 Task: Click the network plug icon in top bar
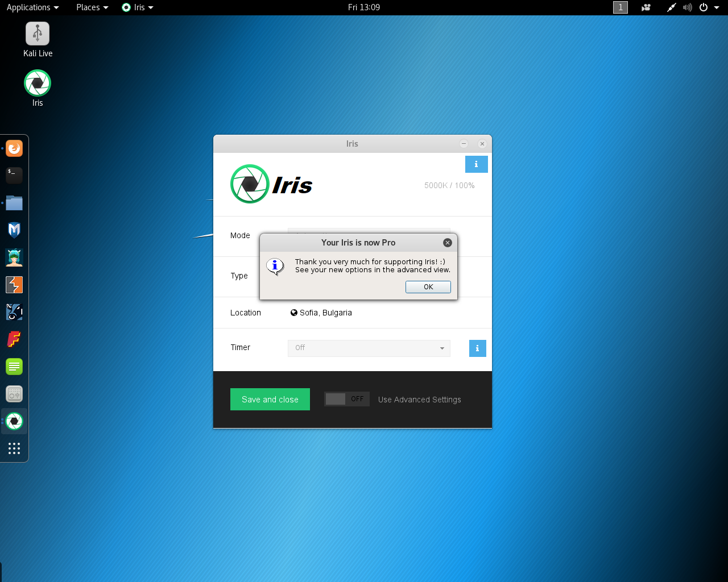672,7
